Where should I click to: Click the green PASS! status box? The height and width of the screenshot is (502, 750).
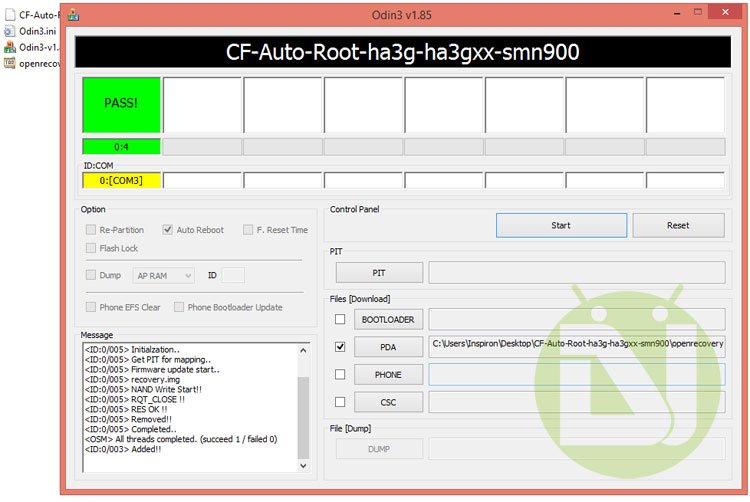click(121, 105)
